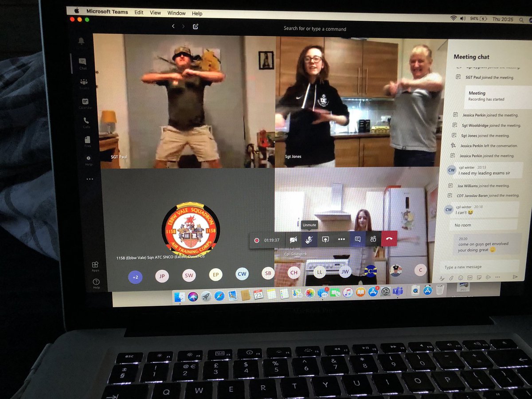
Task: Open the Window menu
Action: click(176, 13)
